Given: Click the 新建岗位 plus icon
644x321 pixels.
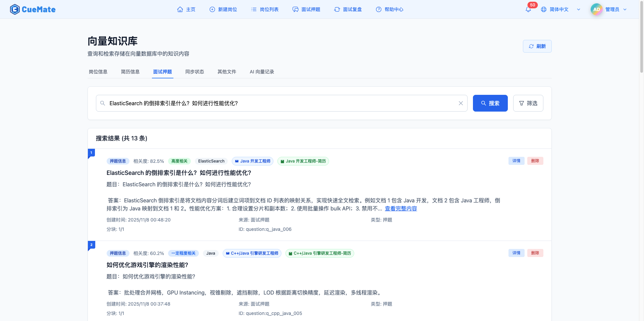Looking at the screenshot, I should tap(212, 9).
